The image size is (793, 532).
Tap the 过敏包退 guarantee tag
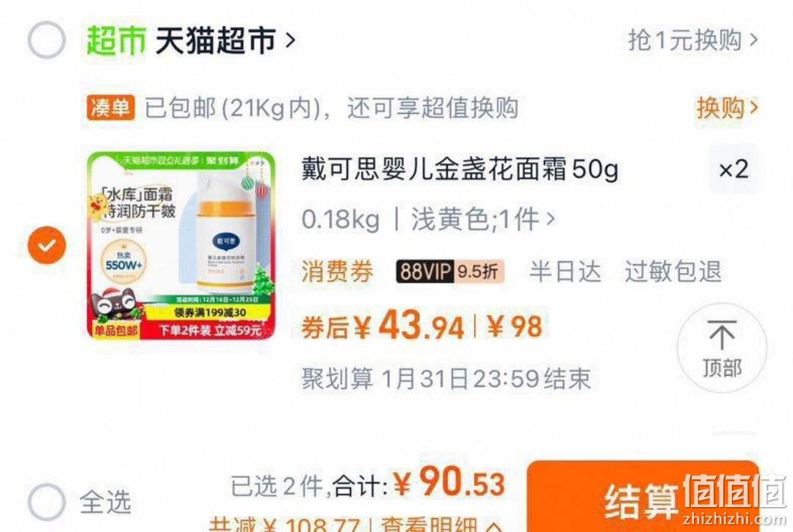coord(673,272)
